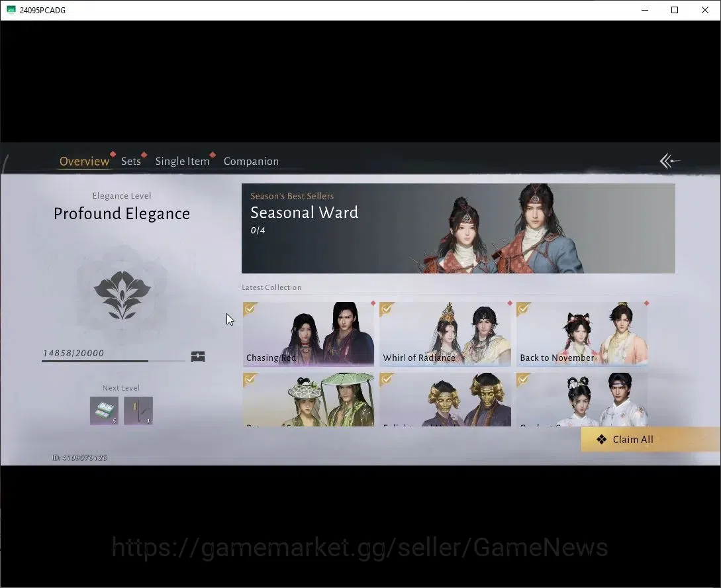Click the app icon in the title bar
Viewport: 721px width, 588px height.
click(11, 10)
